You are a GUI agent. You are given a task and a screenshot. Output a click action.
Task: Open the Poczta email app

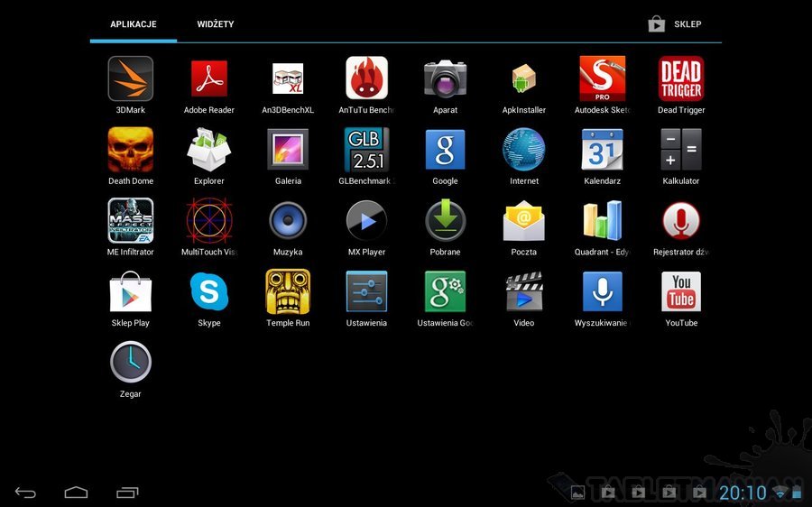coord(523,221)
